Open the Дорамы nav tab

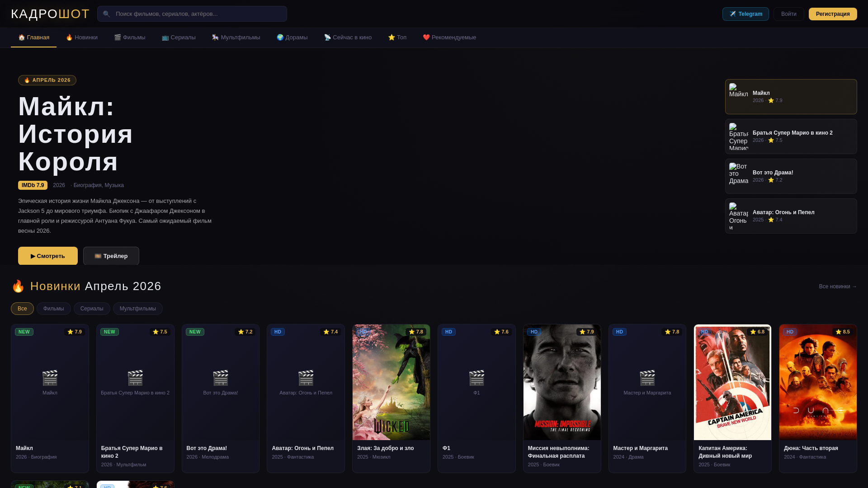pos(292,38)
